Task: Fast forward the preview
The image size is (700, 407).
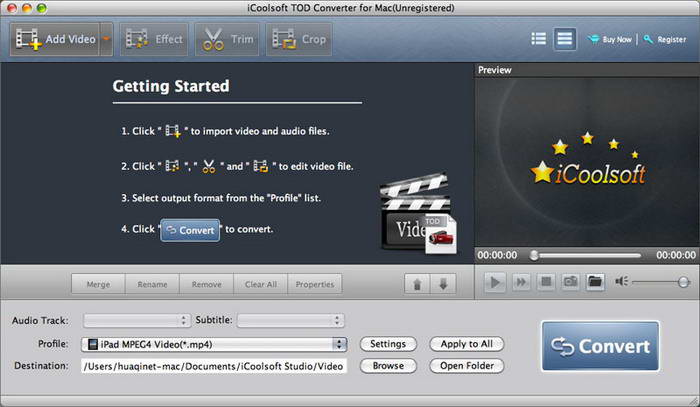Action: [x=521, y=282]
